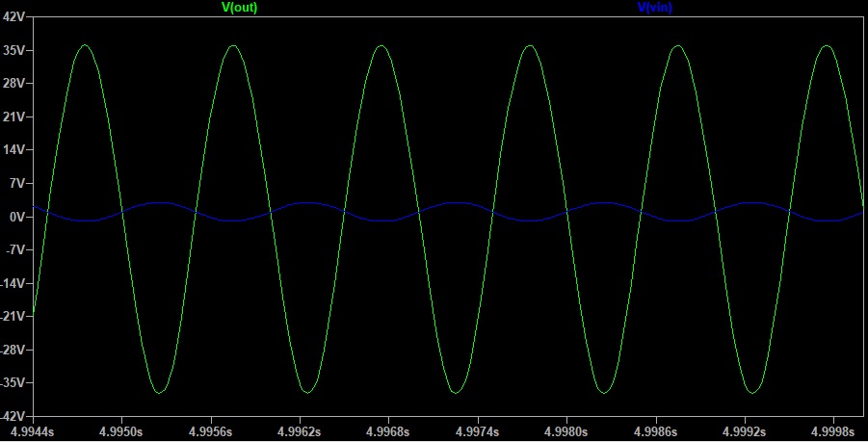This screenshot has height=442, width=868.
Task: Click the 4.9968s time label
Action: (388, 431)
